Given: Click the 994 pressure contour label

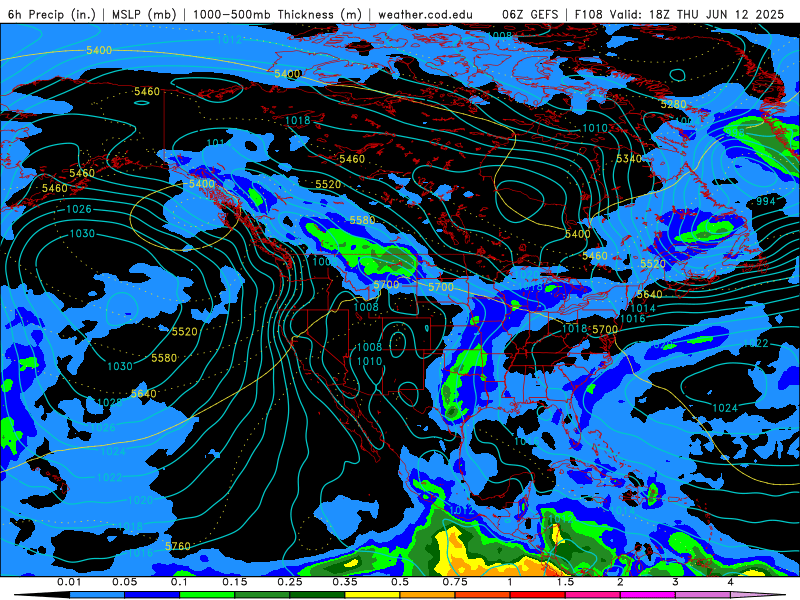Looking at the screenshot, I should click(x=765, y=201).
